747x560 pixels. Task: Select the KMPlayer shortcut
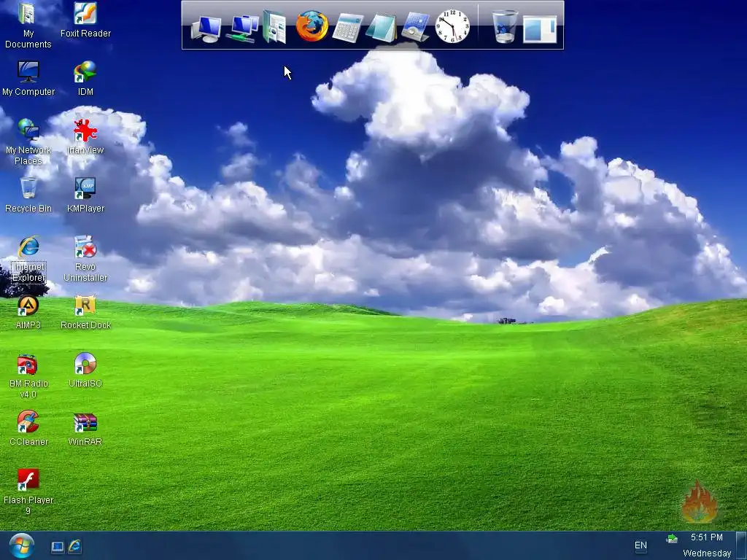[x=85, y=195]
